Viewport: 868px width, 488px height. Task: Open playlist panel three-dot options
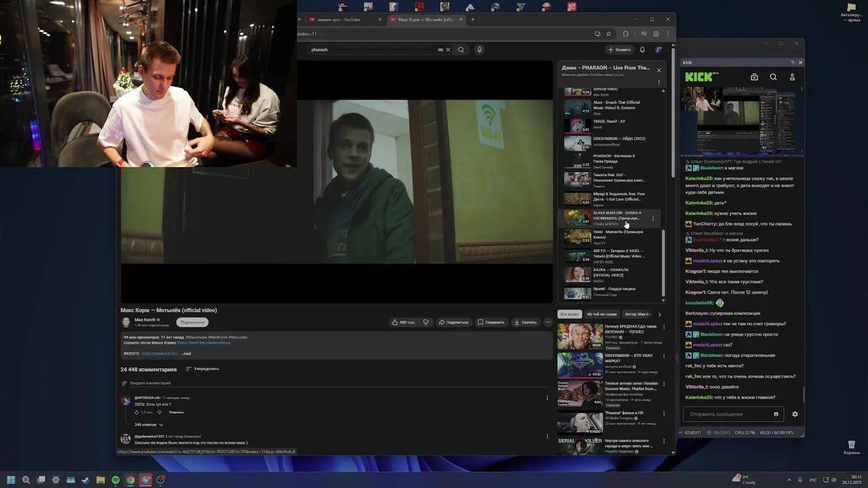(x=658, y=82)
